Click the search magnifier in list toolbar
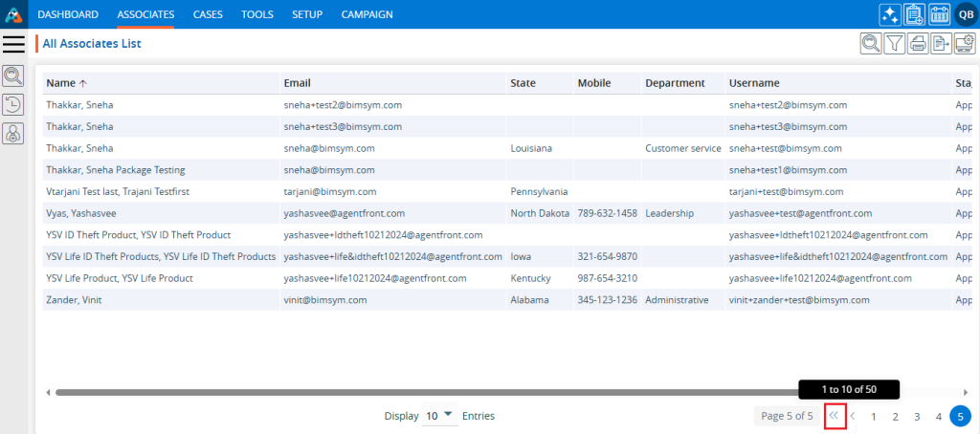The width and height of the screenshot is (980, 434). (x=872, y=43)
